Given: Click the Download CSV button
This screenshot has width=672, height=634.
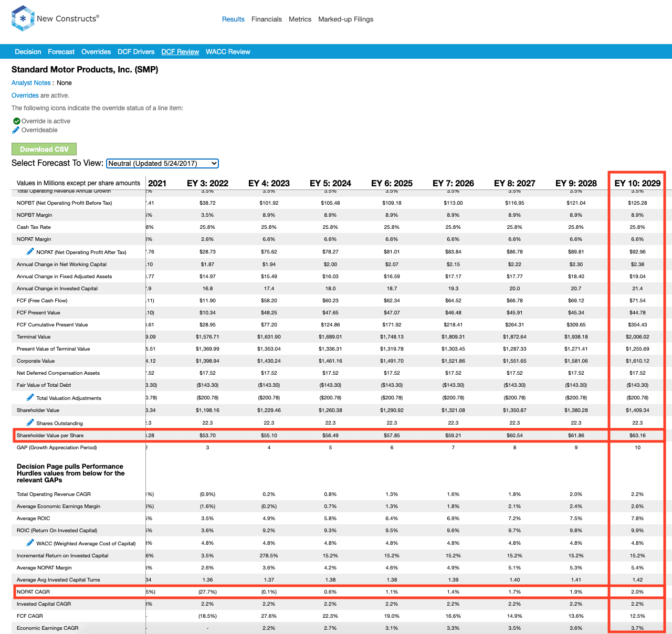Looking at the screenshot, I should point(44,149).
